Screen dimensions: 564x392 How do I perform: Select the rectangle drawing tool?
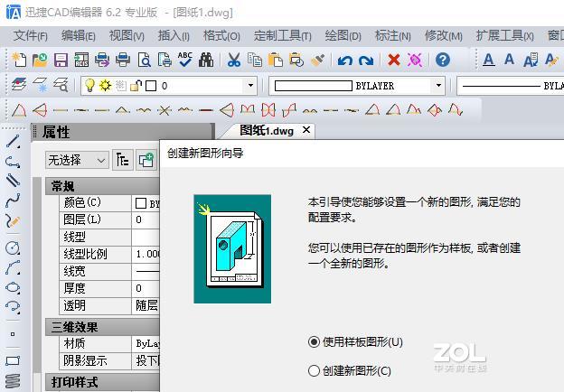[13, 360]
